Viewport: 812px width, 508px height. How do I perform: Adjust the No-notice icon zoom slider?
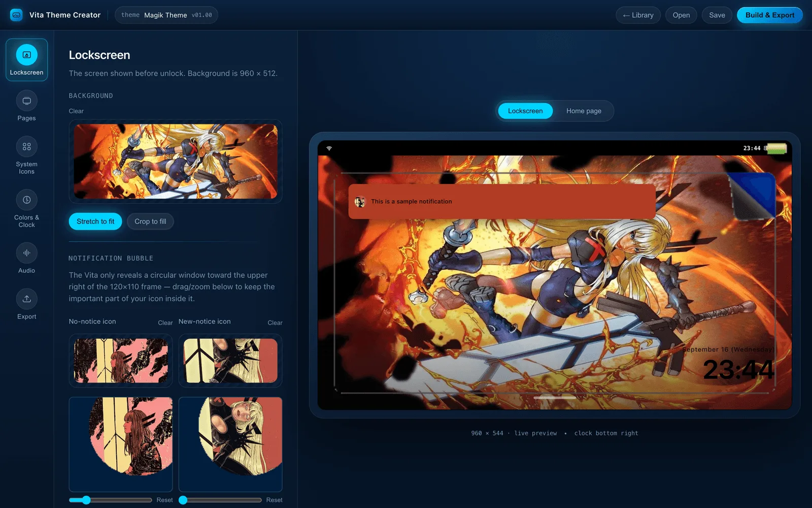pyautogui.click(x=111, y=500)
